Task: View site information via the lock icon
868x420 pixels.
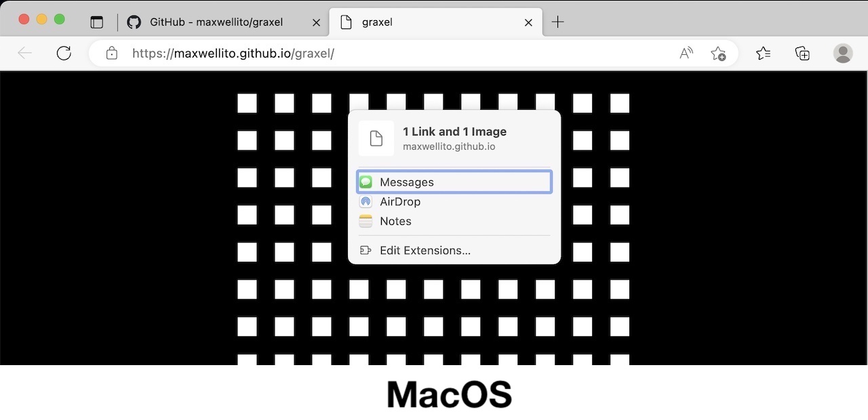Action: click(112, 53)
